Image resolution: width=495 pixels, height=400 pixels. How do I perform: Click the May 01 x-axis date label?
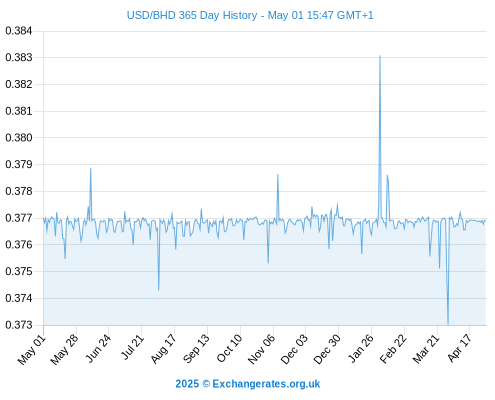click(x=31, y=349)
